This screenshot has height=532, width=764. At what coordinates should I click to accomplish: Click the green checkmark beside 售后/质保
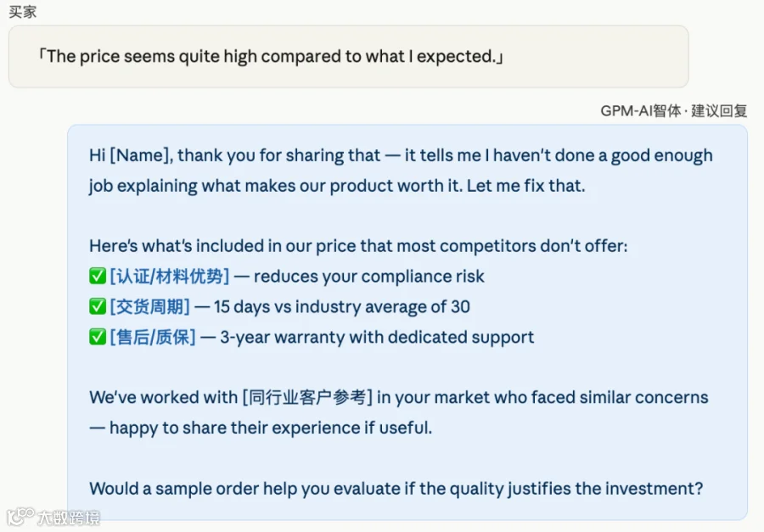tap(98, 337)
